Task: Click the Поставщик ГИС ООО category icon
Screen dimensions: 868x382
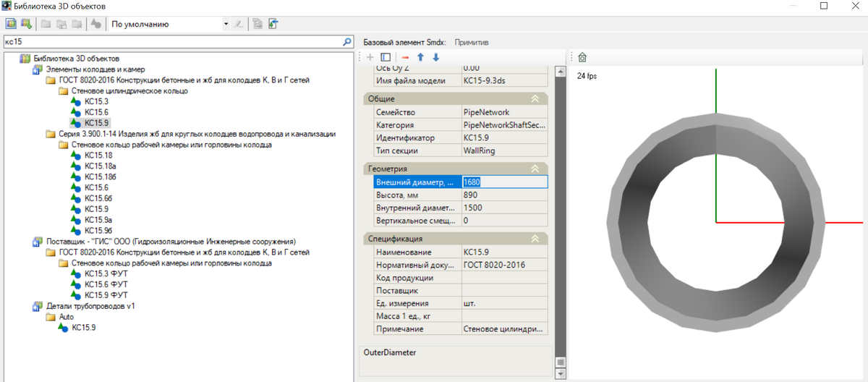Action: [x=38, y=242]
